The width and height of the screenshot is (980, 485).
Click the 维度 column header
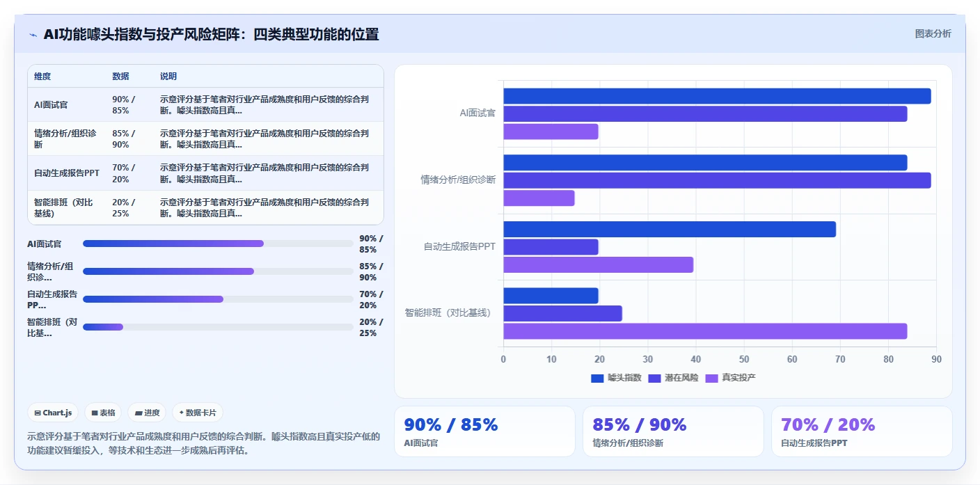[x=42, y=77]
